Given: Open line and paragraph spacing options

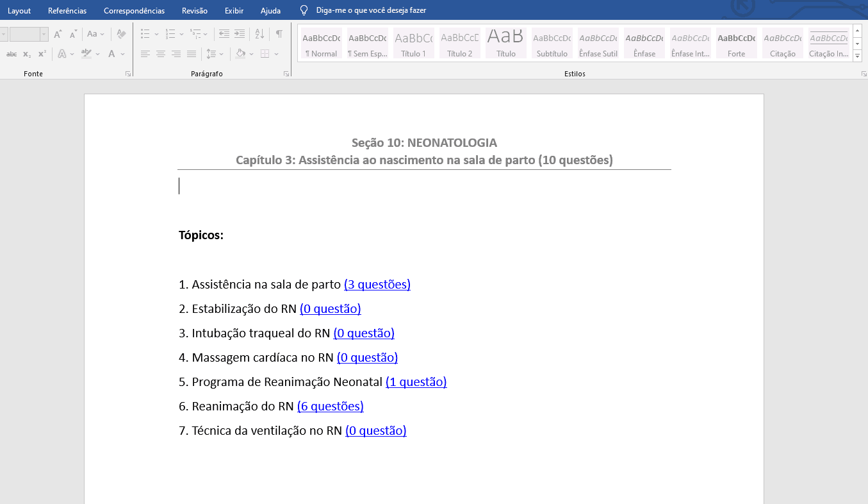Looking at the screenshot, I should coord(211,54).
